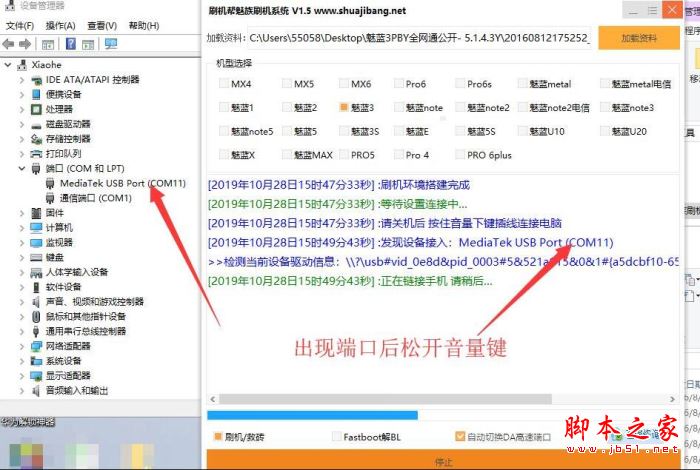Open the 帮助(H) menu

click(x=144, y=26)
